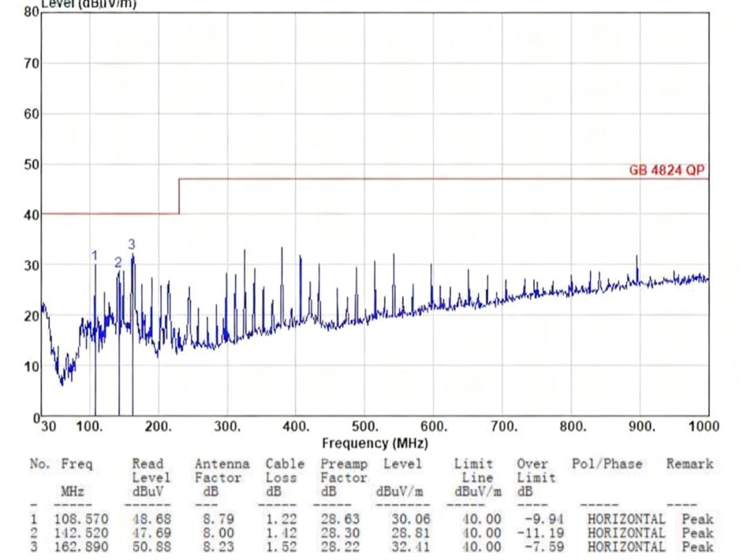Select the -9.94 over limit value
Viewport: 747px width, 560px height.
tap(544, 519)
